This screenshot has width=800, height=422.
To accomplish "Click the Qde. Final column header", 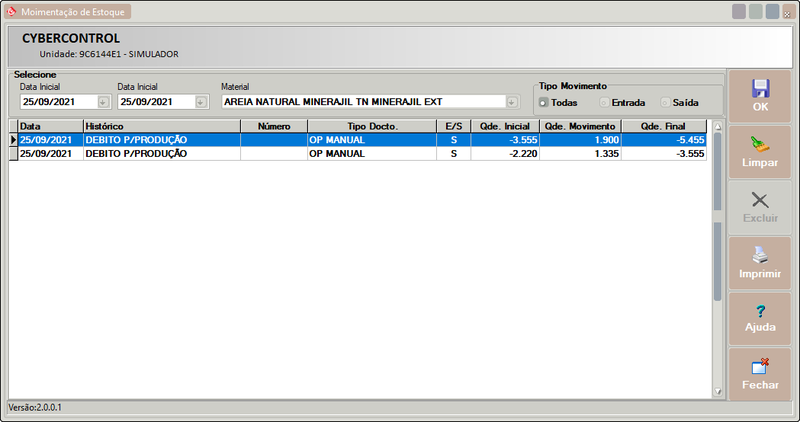I will (665, 127).
